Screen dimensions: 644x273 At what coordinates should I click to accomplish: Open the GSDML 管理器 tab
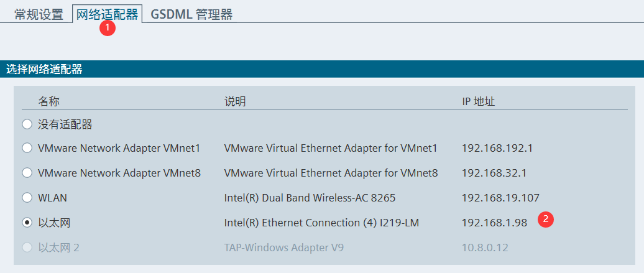[191, 14]
